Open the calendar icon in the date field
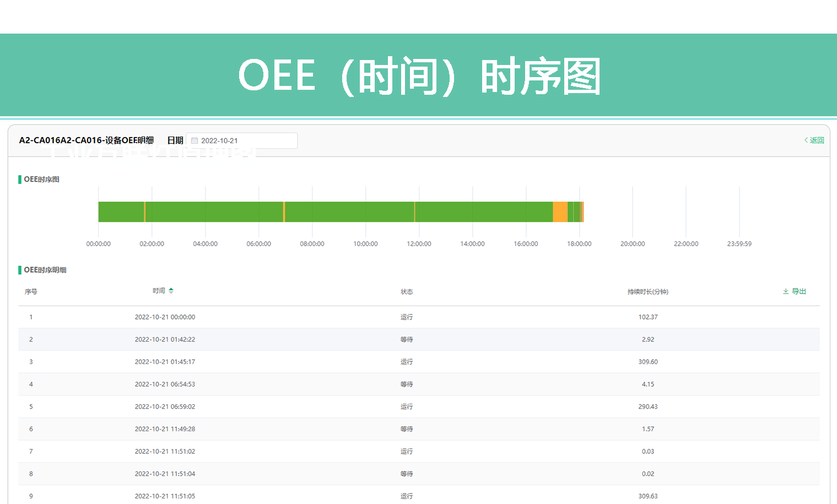Screen dimensions: 837x504 pos(193,140)
